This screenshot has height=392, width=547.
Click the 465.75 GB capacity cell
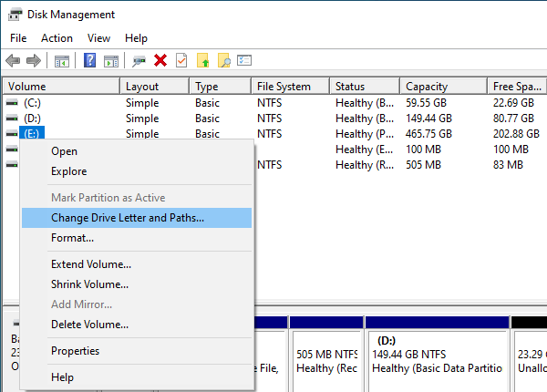tap(428, 134)
